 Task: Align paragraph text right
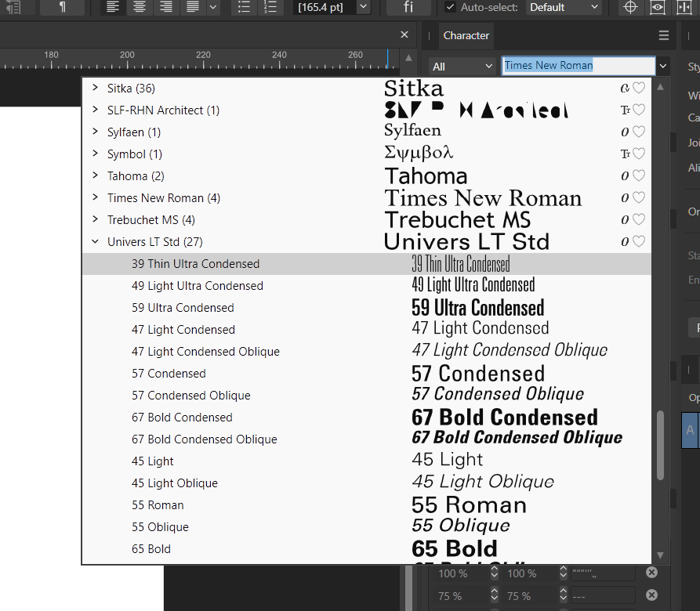(166, 7)
